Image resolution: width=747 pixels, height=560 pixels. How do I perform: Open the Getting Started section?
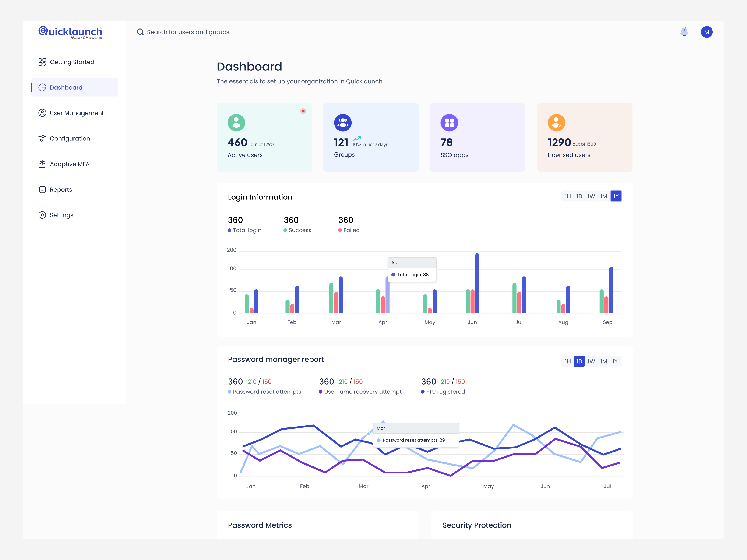tap(72, 62)
